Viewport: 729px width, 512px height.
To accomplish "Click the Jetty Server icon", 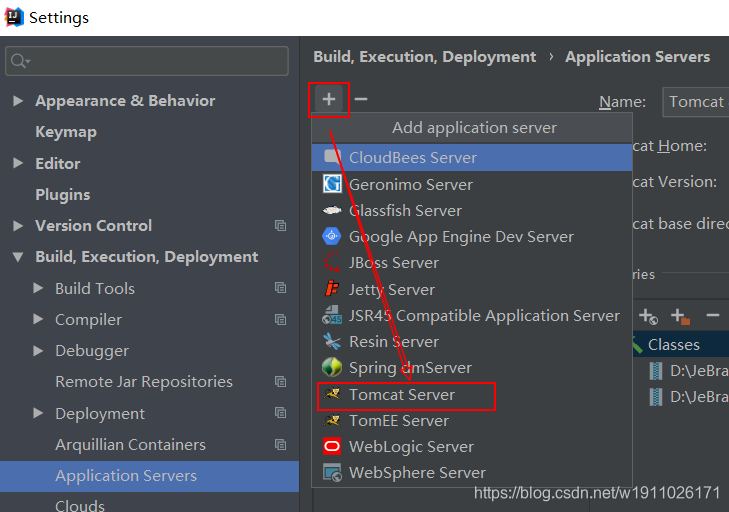I will (332, 289).
